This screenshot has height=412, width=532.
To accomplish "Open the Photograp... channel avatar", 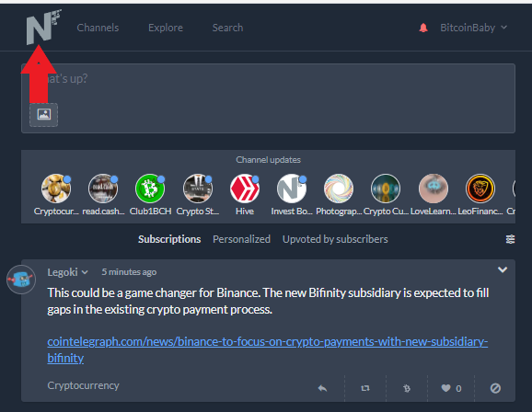I will pyautogui.click(x=339, y=189).
